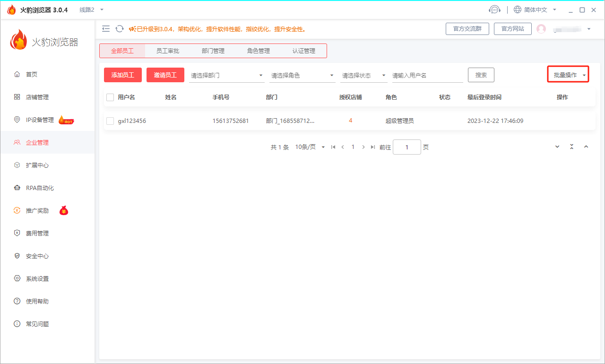Switch to the 员工审批 tab
The width and height of the screenshot is (605, 364).
tap(167, 51)
